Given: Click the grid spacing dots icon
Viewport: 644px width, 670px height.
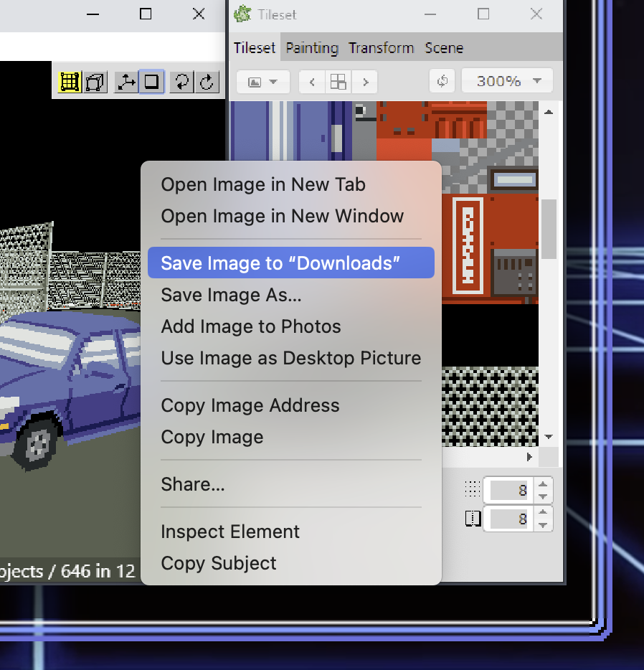Looking at the screenshot, I should [472, 489].
